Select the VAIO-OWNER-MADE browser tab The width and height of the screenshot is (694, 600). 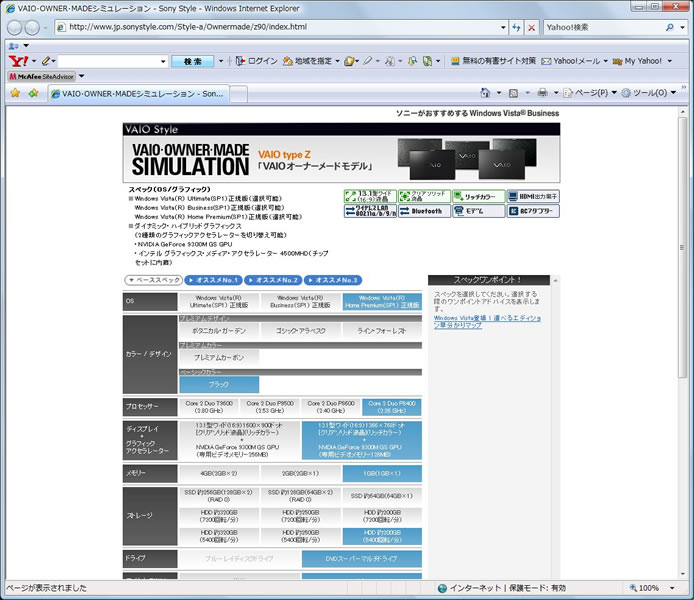tap(139, 94)
